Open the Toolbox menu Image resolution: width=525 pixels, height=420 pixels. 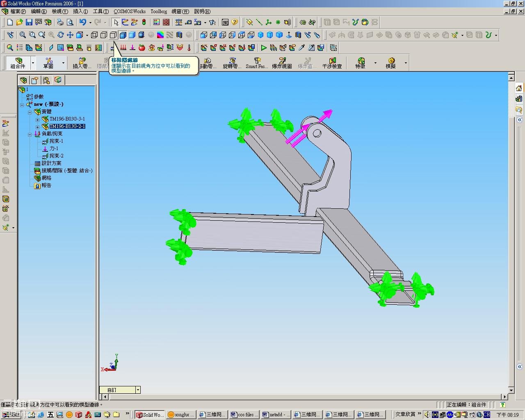pyautogui.click(x=159, y=11)
